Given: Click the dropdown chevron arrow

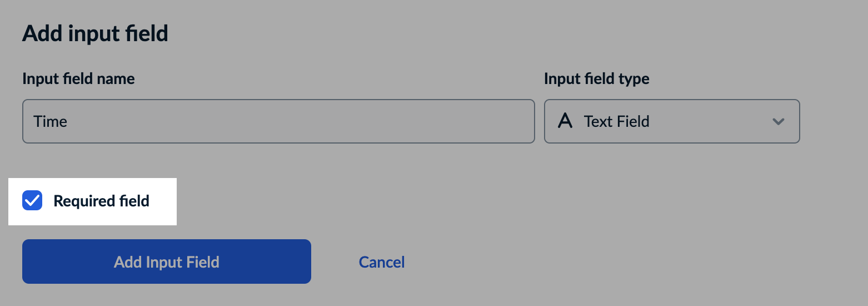Looking at the screenshot, I should (x=779, y=121).
